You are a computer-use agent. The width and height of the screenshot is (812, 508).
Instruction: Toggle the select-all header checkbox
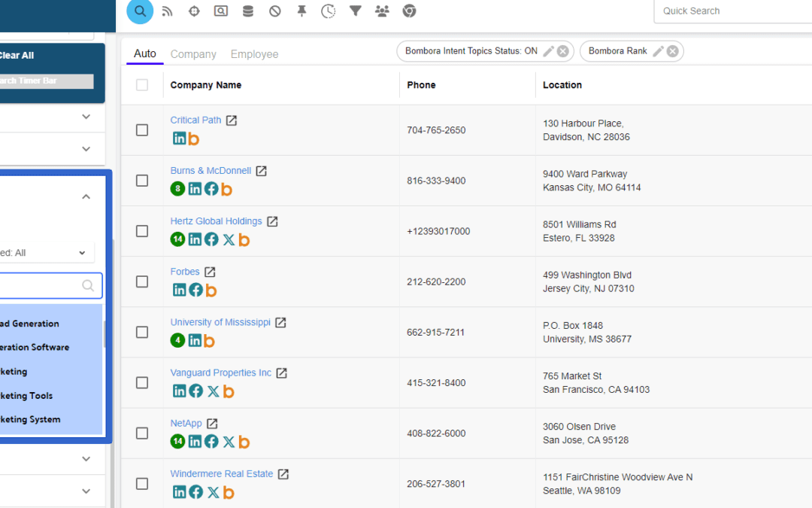(x=142, y=85)
